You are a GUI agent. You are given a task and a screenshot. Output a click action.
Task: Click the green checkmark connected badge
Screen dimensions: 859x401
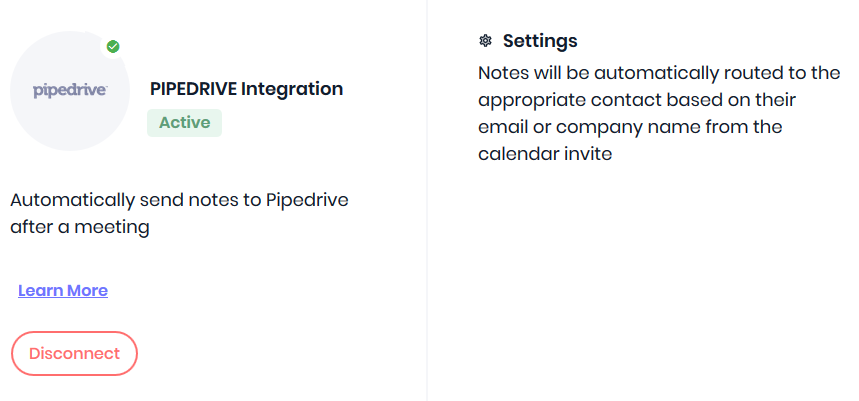(x=113, y=47)
